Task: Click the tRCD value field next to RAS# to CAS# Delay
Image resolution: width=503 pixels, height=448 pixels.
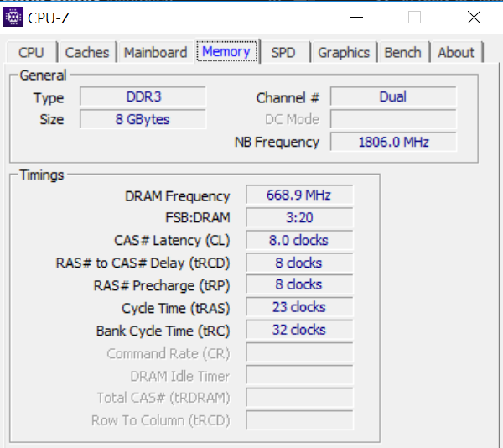Action: pos(299,263)
